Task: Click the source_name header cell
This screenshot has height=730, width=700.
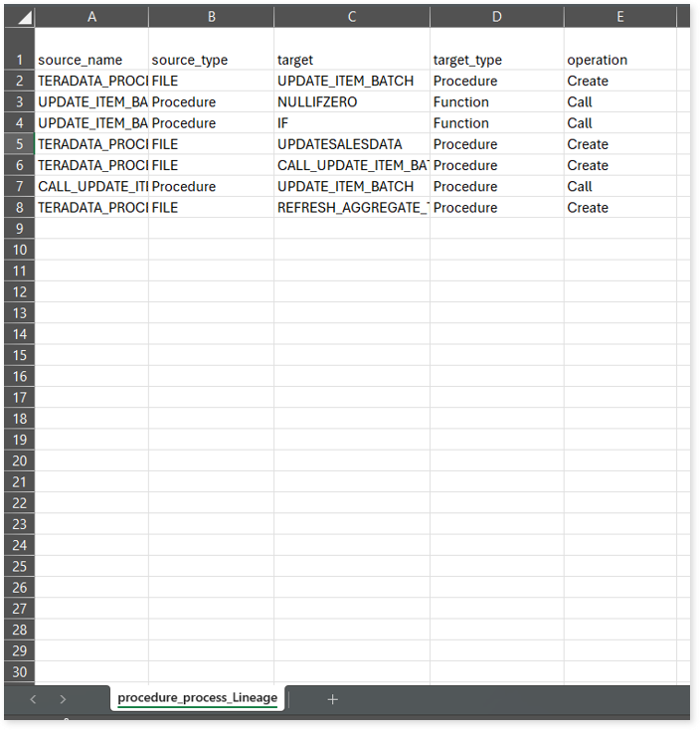Action: 91,60
